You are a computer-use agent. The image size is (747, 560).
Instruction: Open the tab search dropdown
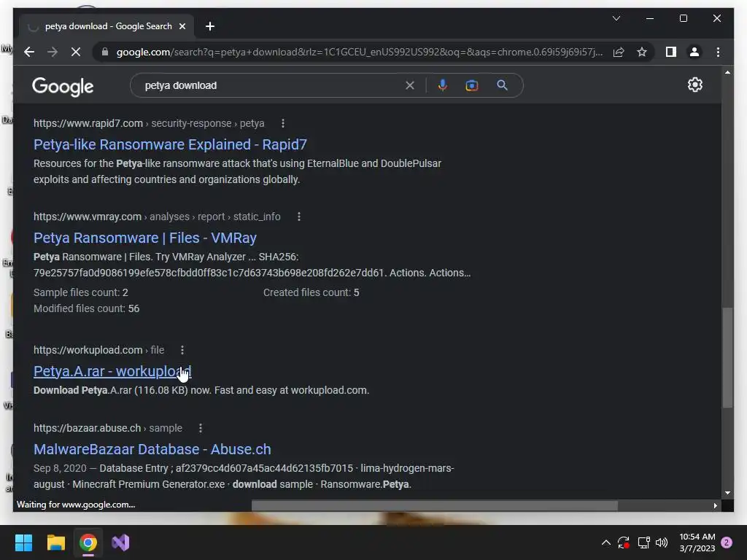(x=616, y=18)
